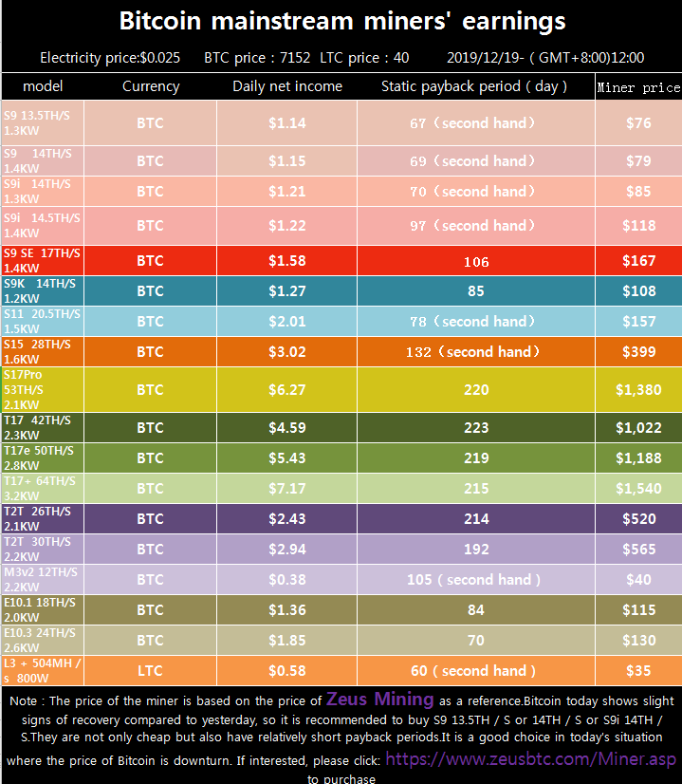Select the $399 miner price cell
Viewport: 682px width, 784px height.
(x=638, y=352)
